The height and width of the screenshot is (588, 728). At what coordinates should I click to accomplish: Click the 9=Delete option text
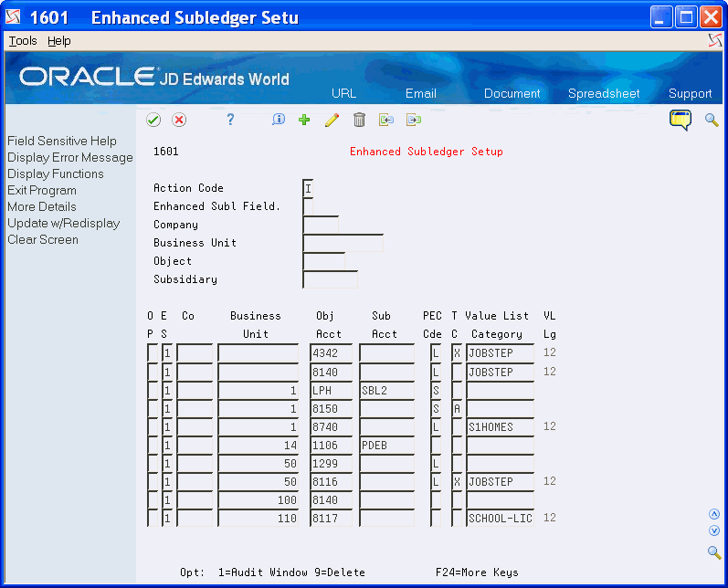[x=340, y=572]
